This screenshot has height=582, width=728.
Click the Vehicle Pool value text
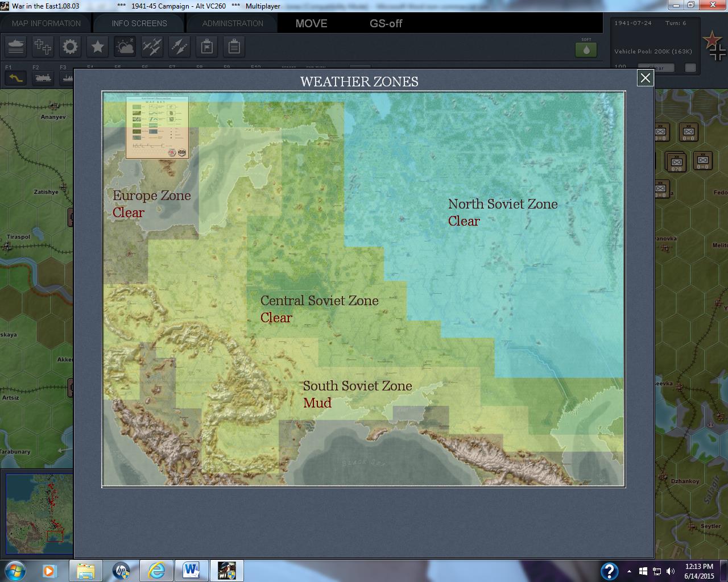click(653, 51)
